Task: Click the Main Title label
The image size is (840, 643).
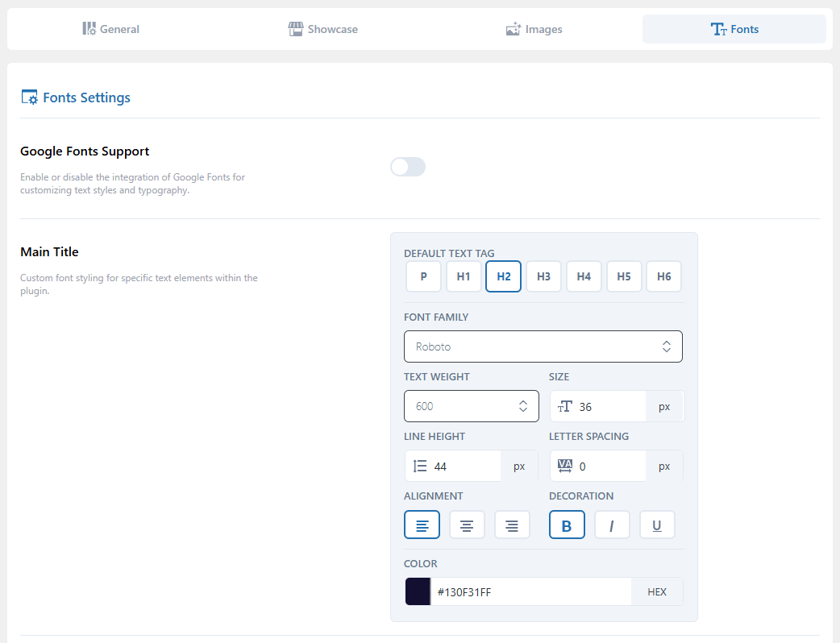Action: pyautogui.click(x=49, y=251)
